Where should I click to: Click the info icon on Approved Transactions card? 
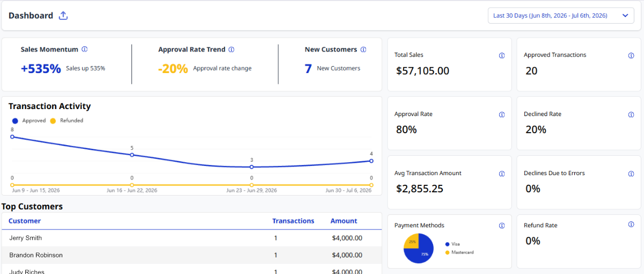(x=631, y=55)
